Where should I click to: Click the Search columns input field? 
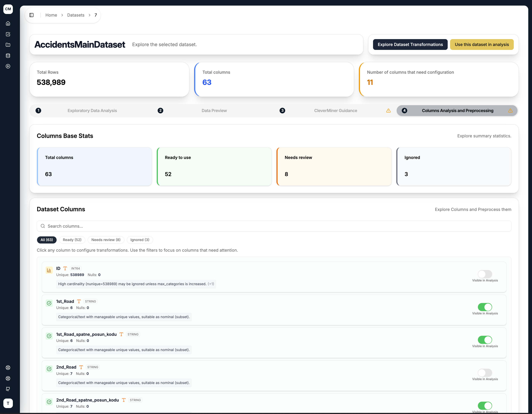(x=274, y=226)
